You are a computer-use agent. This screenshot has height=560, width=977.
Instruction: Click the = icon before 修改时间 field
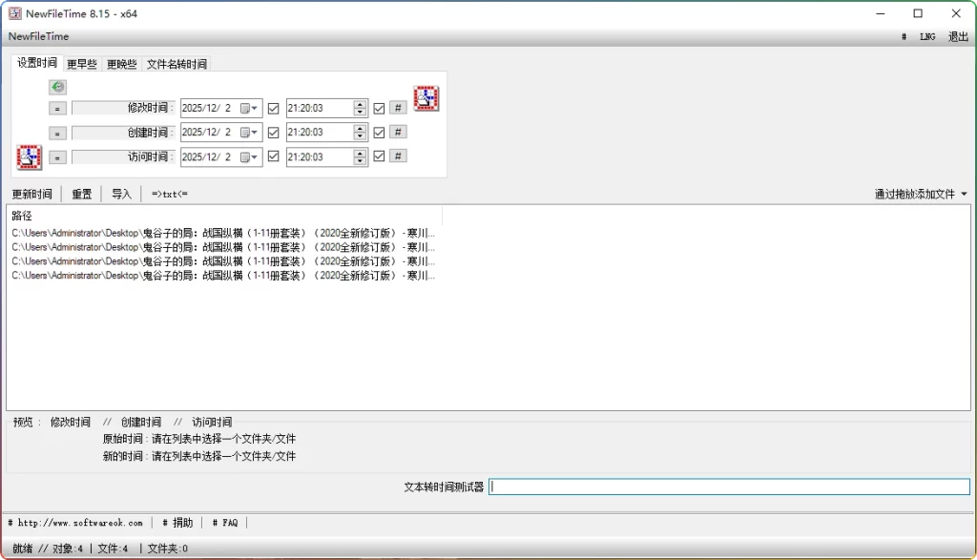point(56,108)
